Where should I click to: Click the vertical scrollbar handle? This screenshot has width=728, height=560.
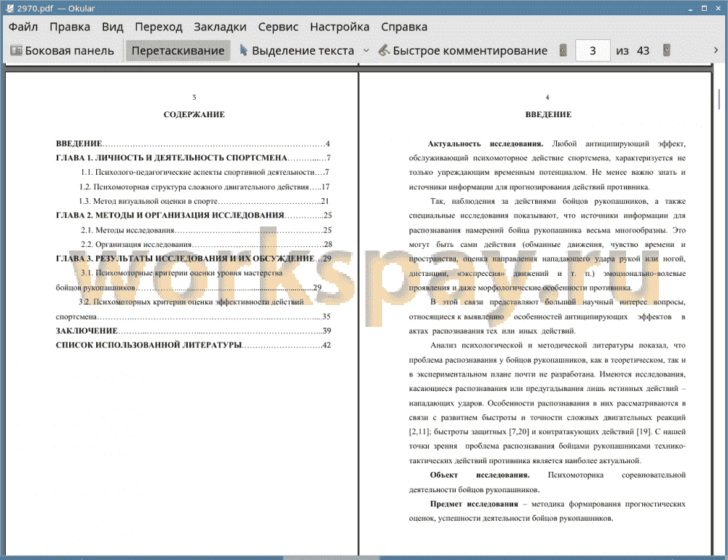(x=719, y=99)
